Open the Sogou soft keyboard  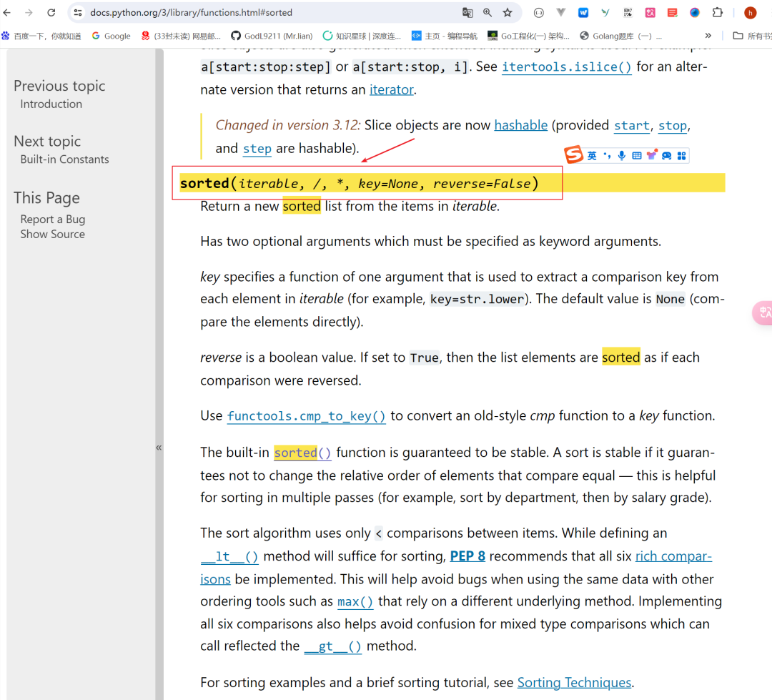[x=637, y=156]
